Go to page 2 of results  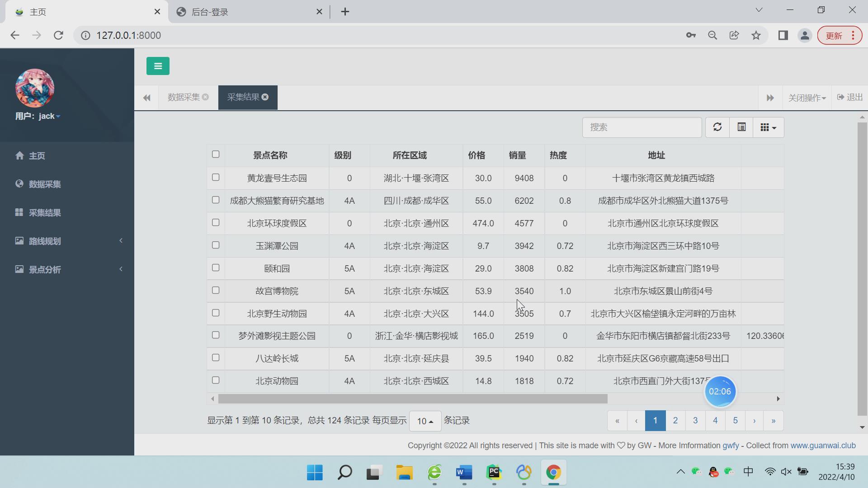click(x=675, y=420)
